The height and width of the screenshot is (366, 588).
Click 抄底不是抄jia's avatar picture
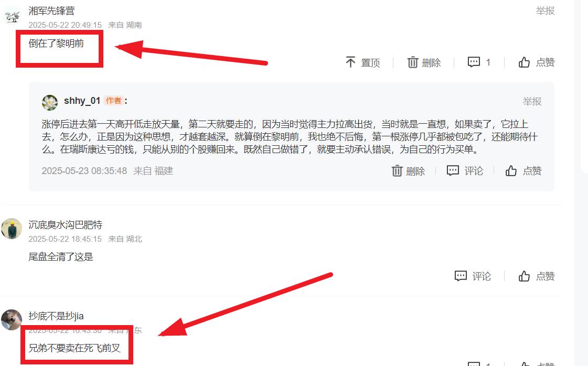(x=11, y=319)
